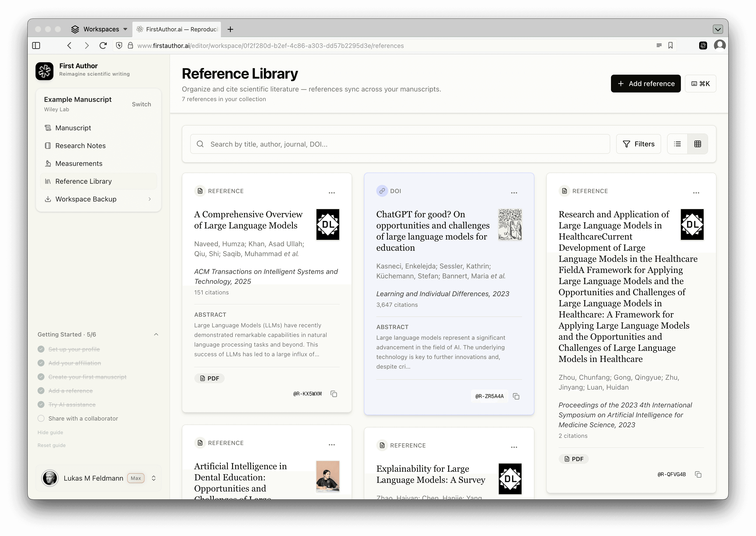Click Switch next to Example Manuscript
This screenshot has width=756, height=536.
coord(141,104)
